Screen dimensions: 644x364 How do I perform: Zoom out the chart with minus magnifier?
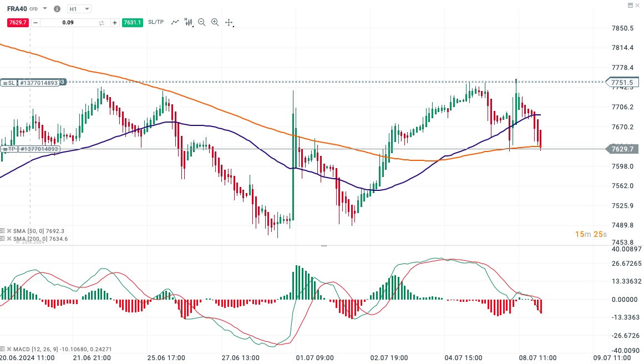coord(202,22)
